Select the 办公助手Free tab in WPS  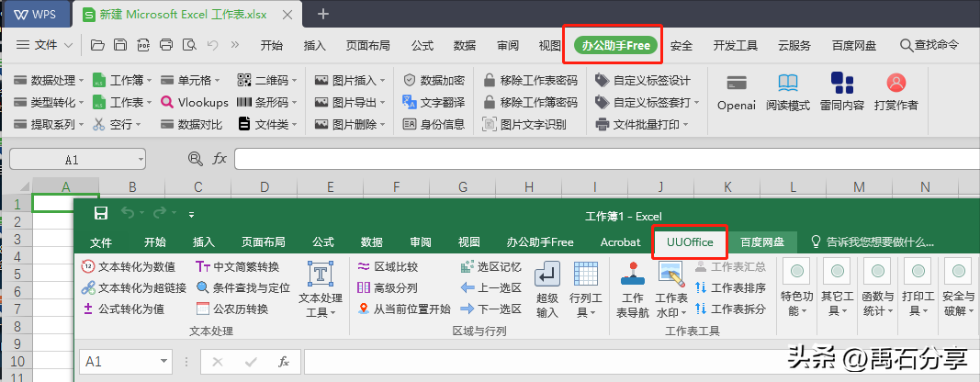(616, 45)
